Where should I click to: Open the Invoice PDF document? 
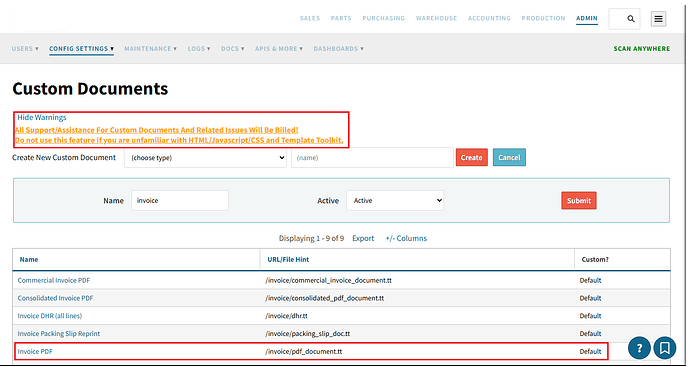(x=35, y=352)
